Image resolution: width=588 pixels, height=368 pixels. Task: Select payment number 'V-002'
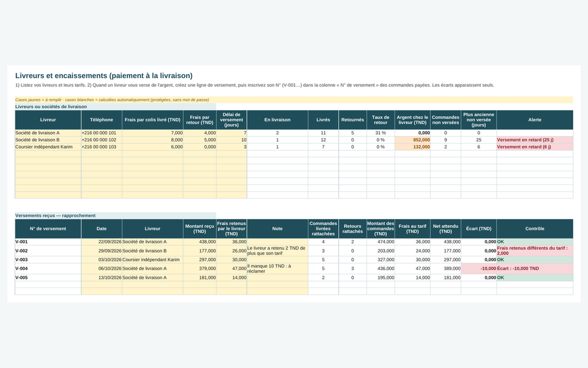pyautogui.click(x=48, y=251)
